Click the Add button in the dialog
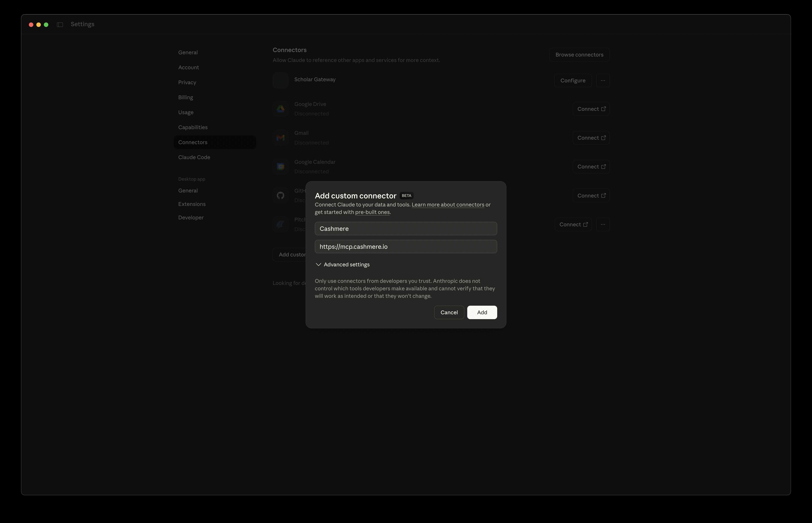The height and width of the screenshot is (523, 812). [482, 312]
